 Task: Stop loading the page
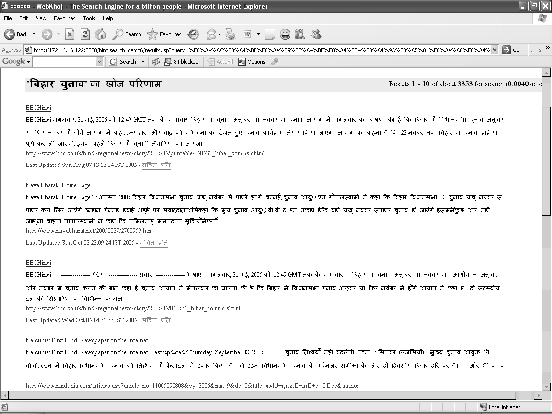click(x=70, y=34)
